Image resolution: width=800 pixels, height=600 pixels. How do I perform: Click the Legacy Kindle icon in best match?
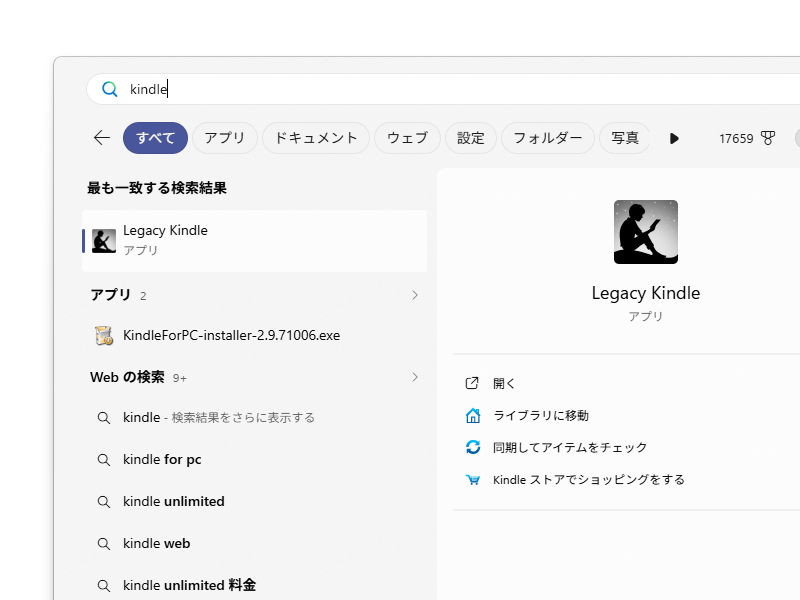click(x=104, y=241)
